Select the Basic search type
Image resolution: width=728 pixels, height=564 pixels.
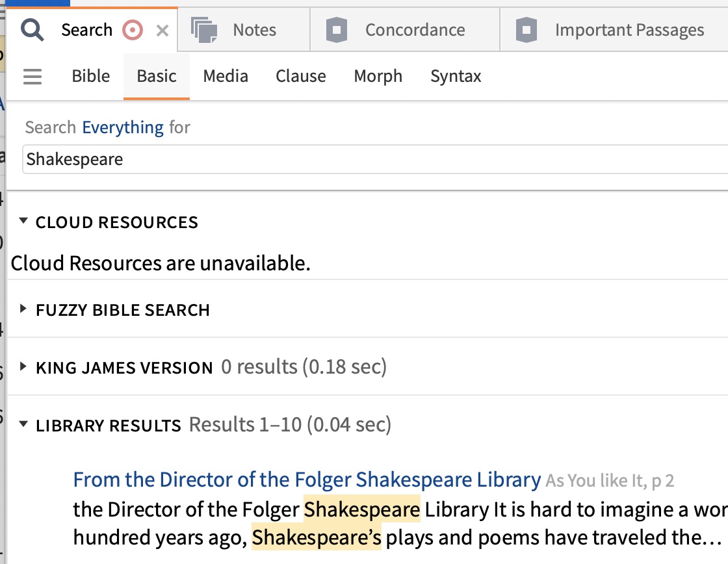pyautogui.click(x=157, y=76)
